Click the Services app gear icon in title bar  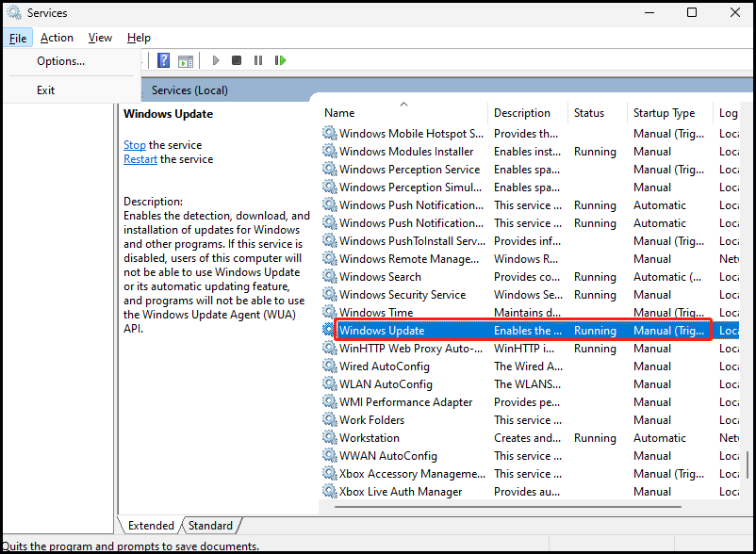pos(14,12)
